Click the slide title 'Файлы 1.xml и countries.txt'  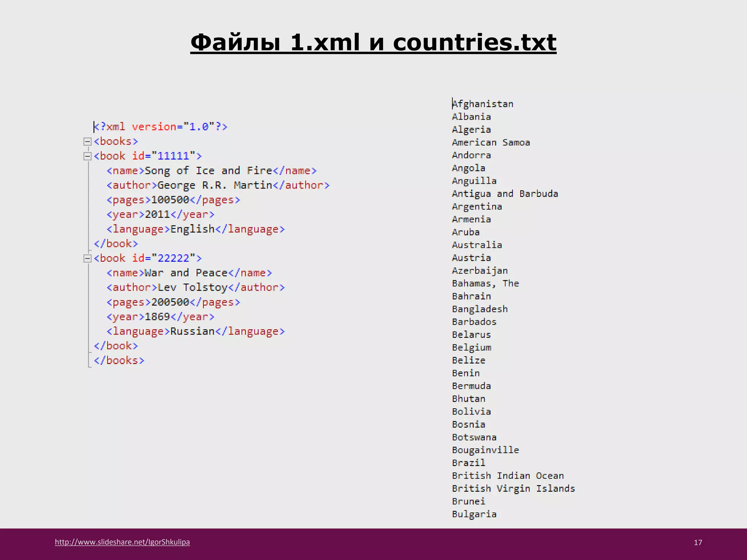373,42
